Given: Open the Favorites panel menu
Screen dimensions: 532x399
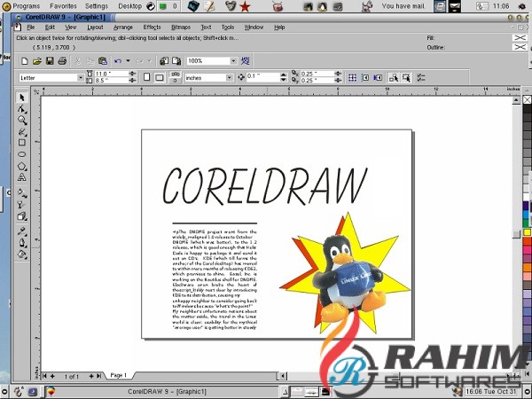Looking at the screenshot, I should [x=63, y=6].
